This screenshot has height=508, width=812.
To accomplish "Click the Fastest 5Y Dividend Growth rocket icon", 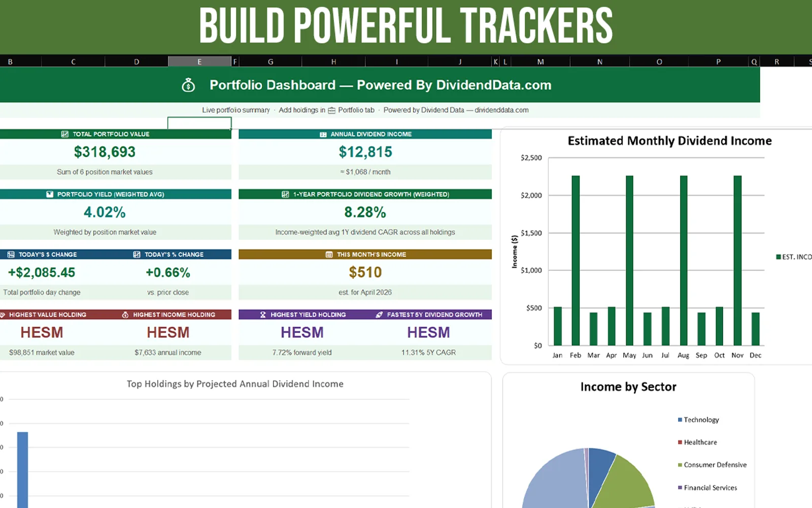I will (379, 315).
